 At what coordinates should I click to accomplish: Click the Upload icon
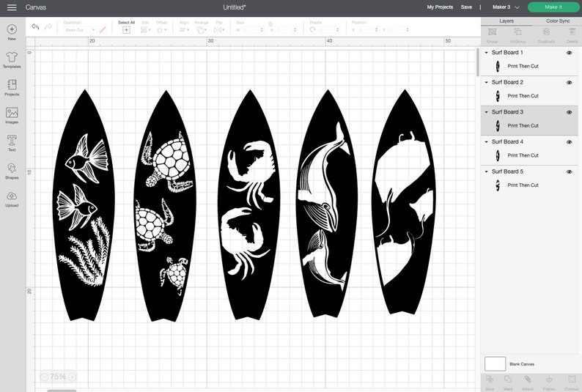[12, 196]
